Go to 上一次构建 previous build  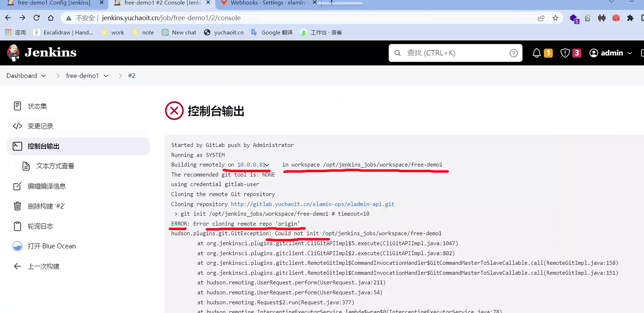pos(43,266)
